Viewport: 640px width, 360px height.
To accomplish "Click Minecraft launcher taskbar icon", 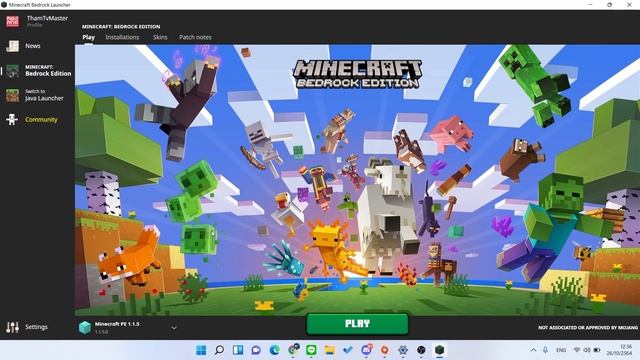I will 440,350.
